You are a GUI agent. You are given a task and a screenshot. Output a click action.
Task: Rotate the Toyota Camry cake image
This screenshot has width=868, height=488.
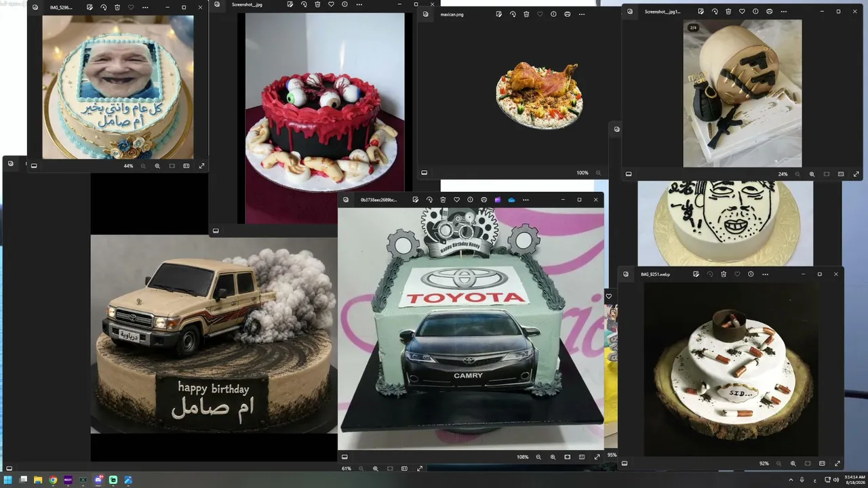tap(429, 200)
